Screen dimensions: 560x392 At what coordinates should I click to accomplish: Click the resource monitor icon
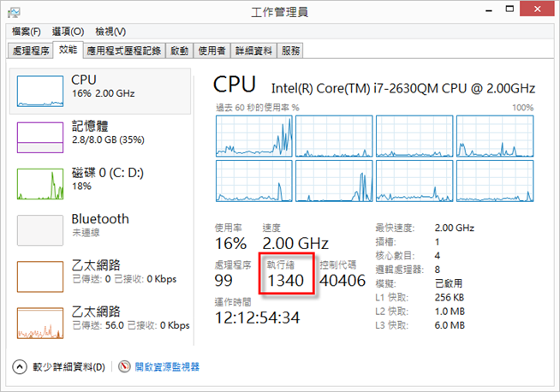point(124,367)
